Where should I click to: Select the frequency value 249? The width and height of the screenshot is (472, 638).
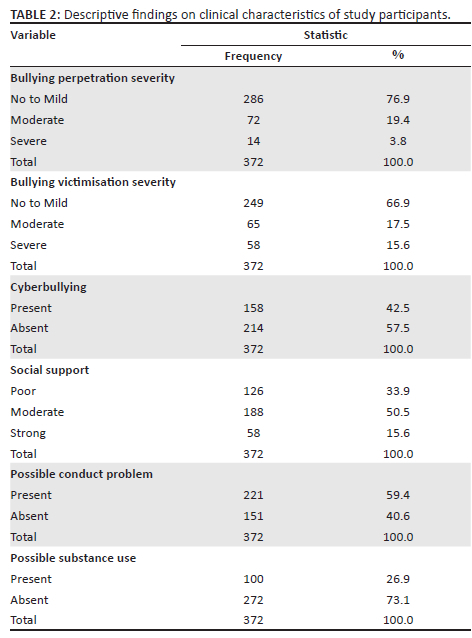pos(253,203)
